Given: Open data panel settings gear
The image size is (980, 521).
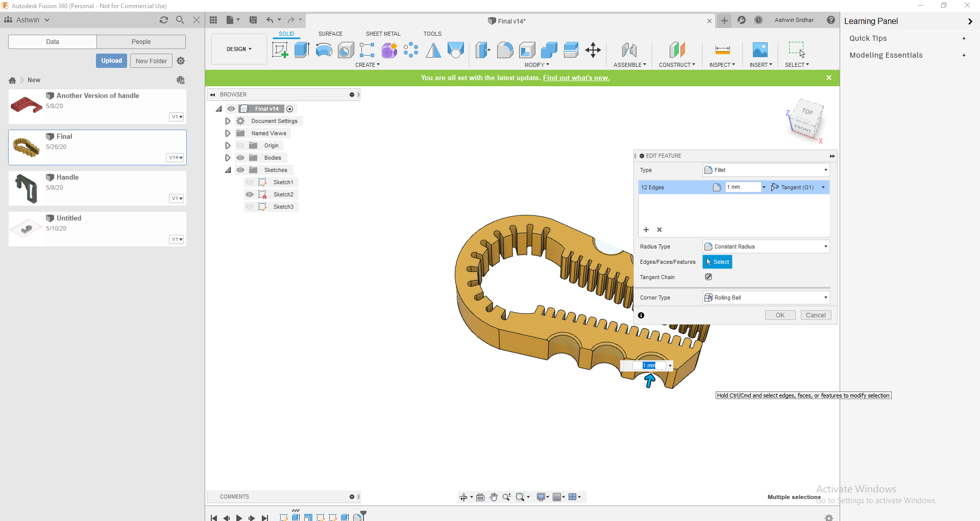Looking at the screenshot, I should pos(181,61).
